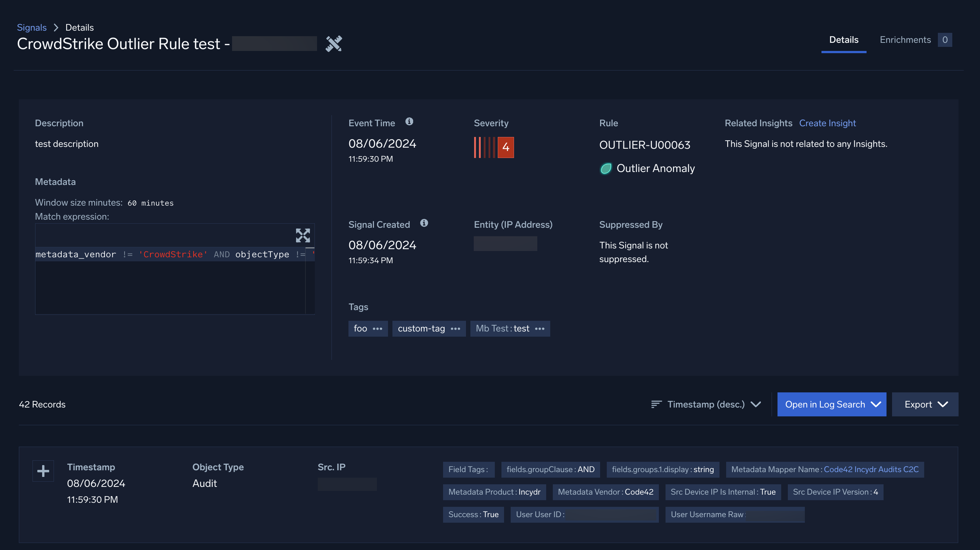
Task: Open the Export dropdown
Action: click(x=925, y=405)
